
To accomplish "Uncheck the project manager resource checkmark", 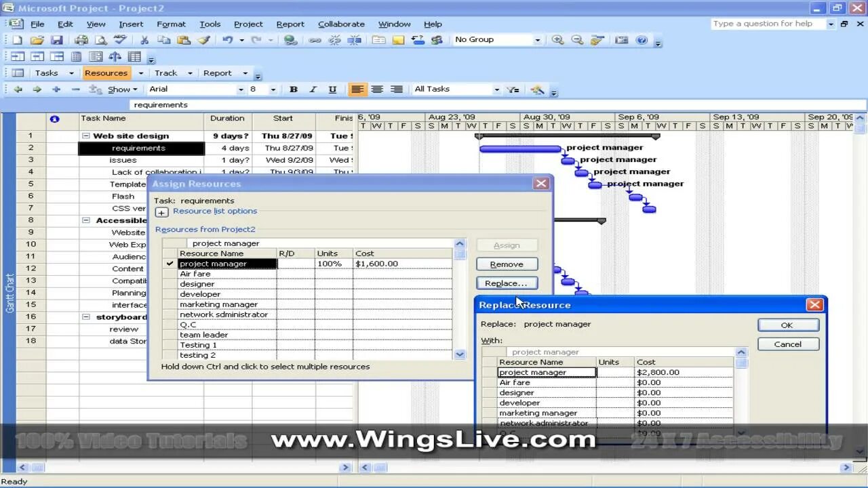I will click(168, 264).
